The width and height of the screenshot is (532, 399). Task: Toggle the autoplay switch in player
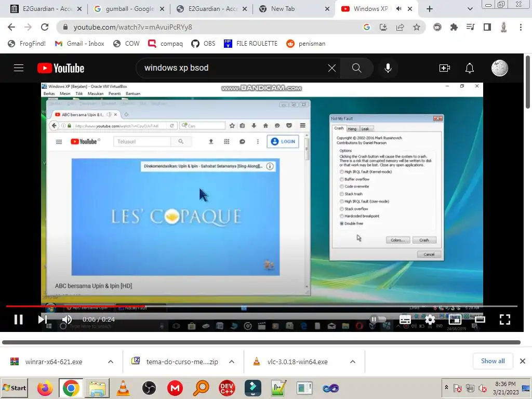tap(378, 320)
